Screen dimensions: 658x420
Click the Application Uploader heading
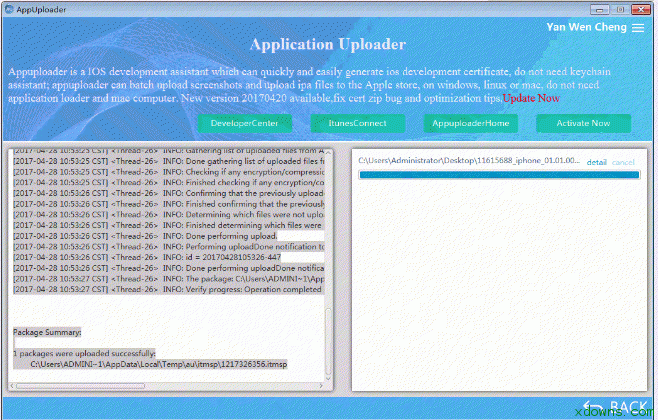(x=328, y=44)
